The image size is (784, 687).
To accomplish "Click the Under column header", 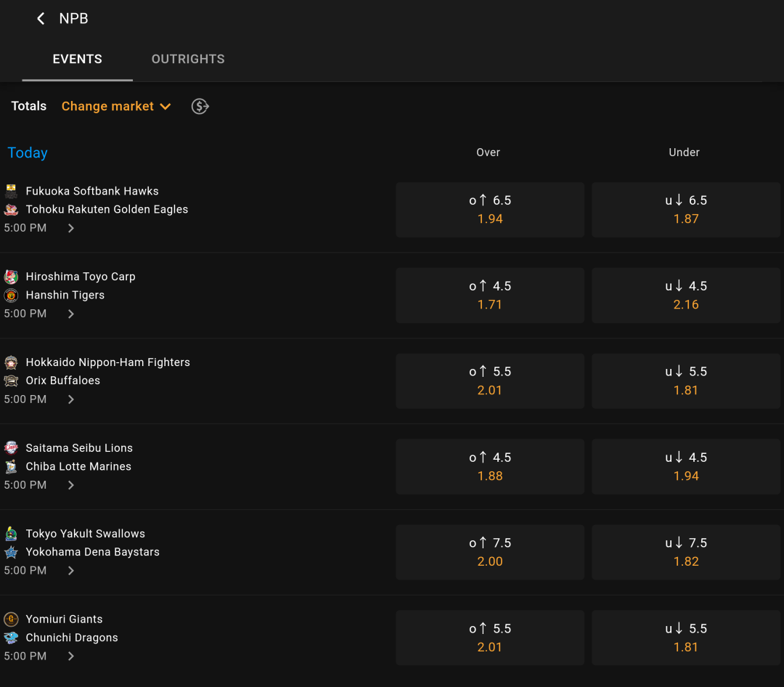I will pos(684,153).
